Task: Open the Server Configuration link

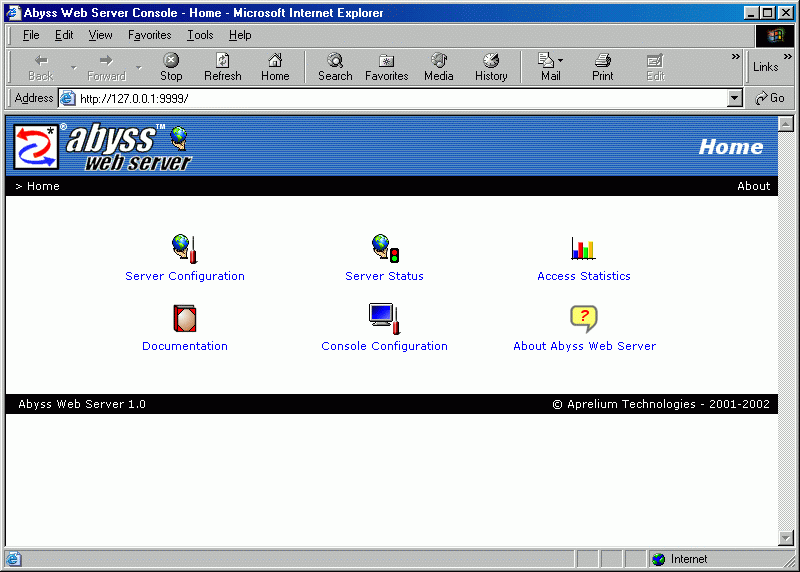Action: click(x=185, y=276)
